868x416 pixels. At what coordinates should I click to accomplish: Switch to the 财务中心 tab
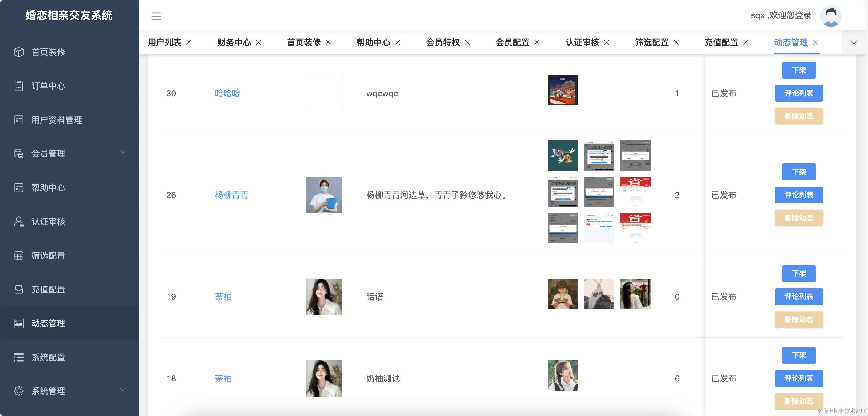(234, 42)
